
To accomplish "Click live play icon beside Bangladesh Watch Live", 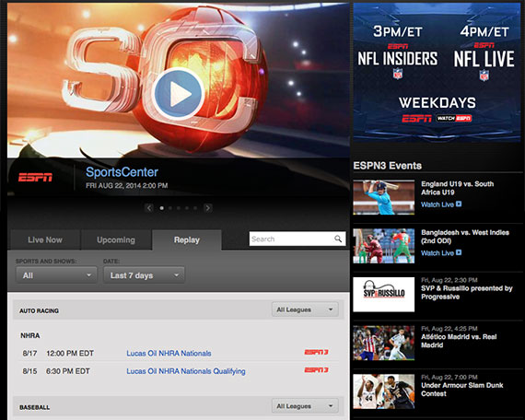I will [x=459, y=252].
